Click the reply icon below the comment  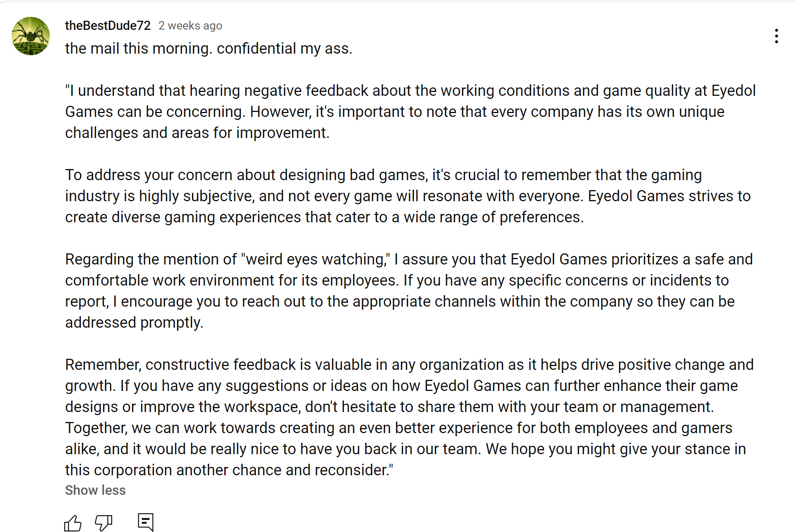[146, 522]
